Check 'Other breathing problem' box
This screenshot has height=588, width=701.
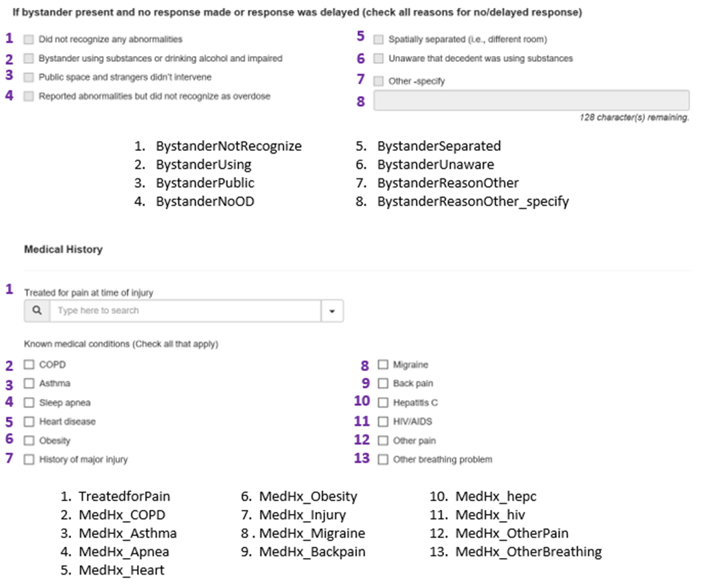click(x=383, y=459)
